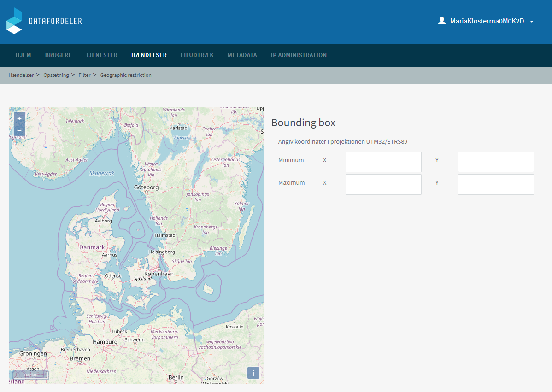
Task: Click the Hændelser breadcrumb link
Action: [x=21, y=75]
